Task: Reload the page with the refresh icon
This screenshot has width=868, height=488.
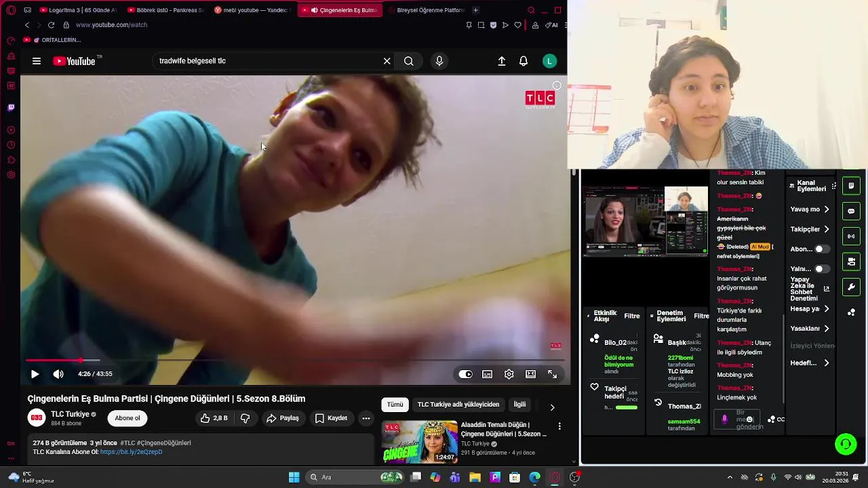Action: click(x=51, y=25)
